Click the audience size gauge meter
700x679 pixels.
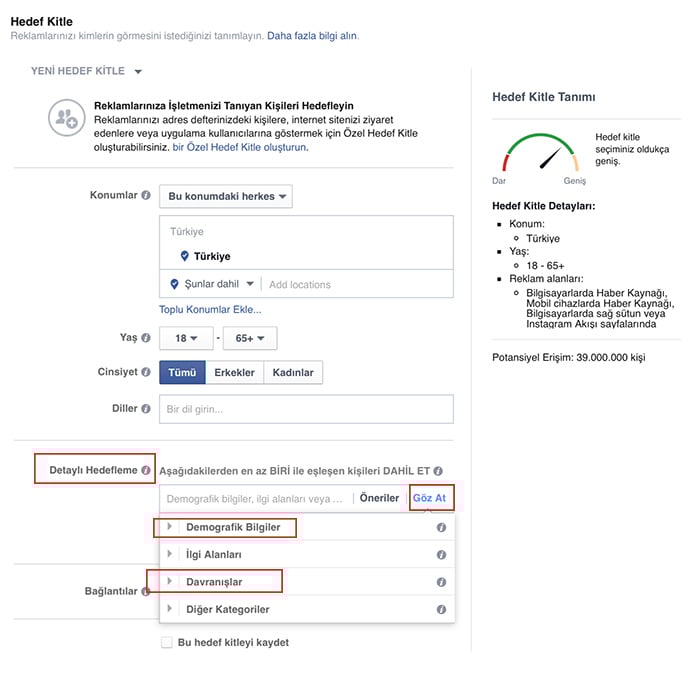coord(541,153)
